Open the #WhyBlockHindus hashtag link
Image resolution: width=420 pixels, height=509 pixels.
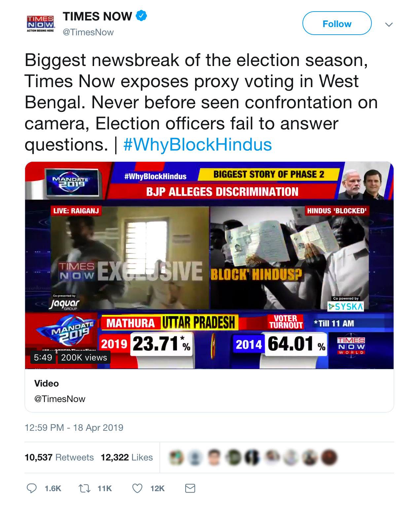(197, 145)
